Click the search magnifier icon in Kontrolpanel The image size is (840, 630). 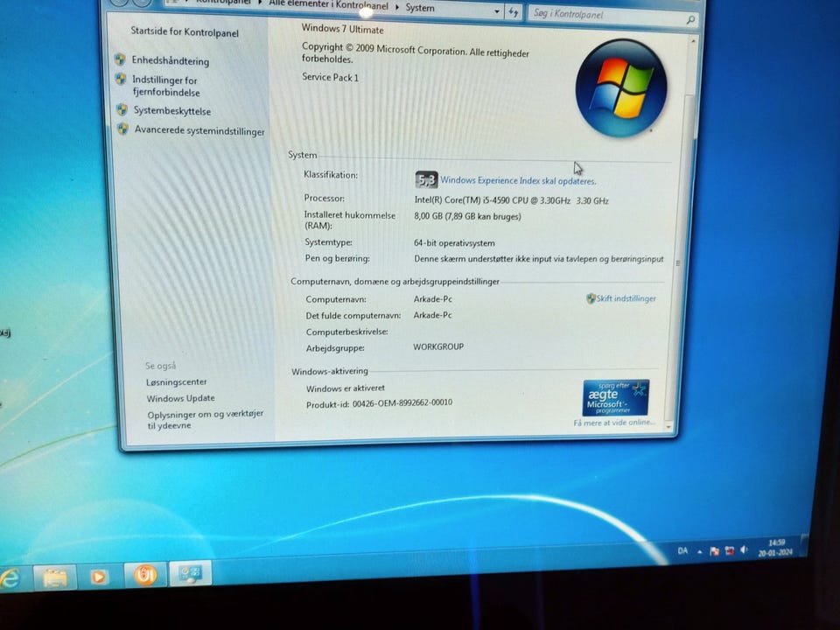(x=690, y=20)
